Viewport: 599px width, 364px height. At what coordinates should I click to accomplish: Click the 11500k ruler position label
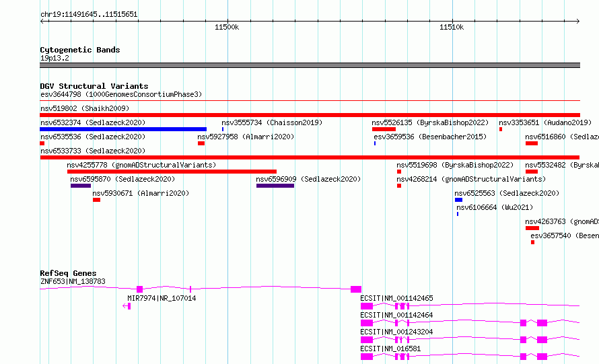[x=227, y=27]
